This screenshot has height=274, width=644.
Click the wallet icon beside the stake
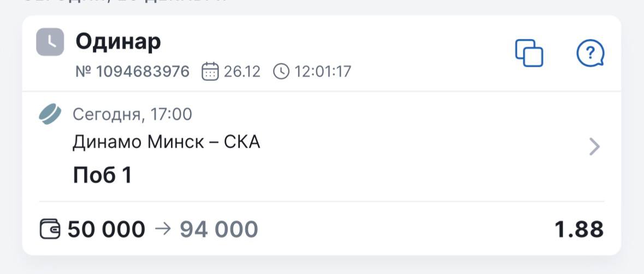coord(50,229)
